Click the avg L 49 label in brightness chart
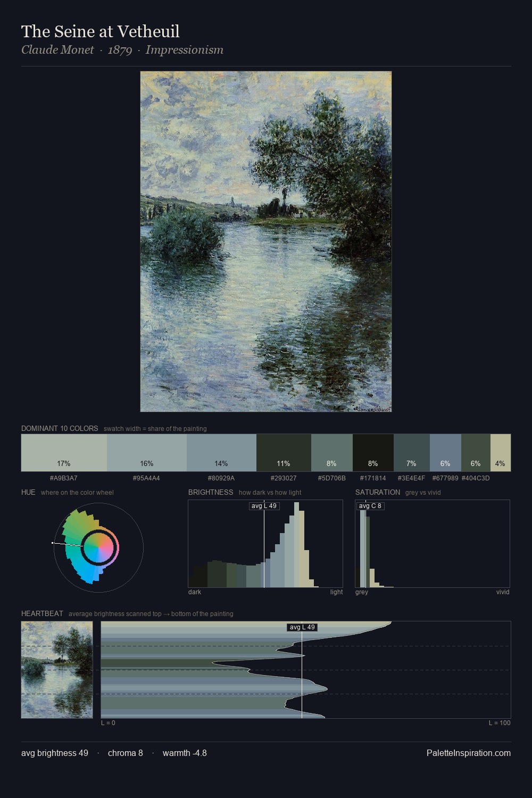 [x=264, y=506]
